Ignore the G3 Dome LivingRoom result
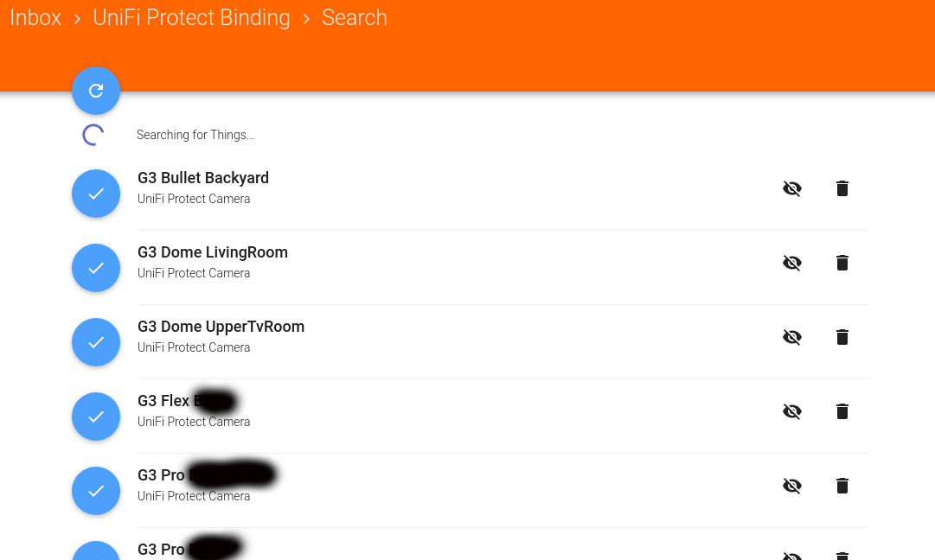Image resolution: width=935 pixels, height=560 pixels. coord(791,263)
